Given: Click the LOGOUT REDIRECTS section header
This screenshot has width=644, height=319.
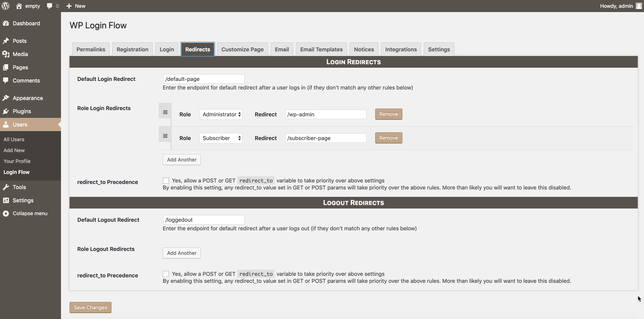Looking at the screenshot, I should pyautogui.click(x=353, y=203).
